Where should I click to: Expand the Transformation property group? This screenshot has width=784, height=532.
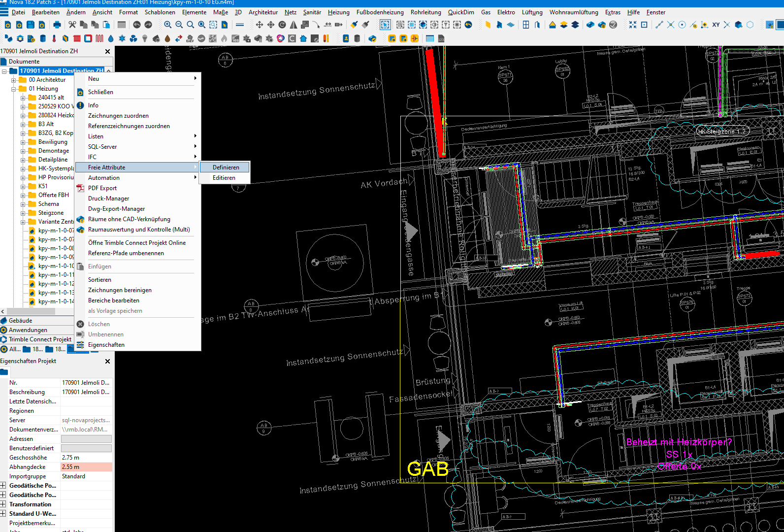pyautogui.click(x=3, y=504)
